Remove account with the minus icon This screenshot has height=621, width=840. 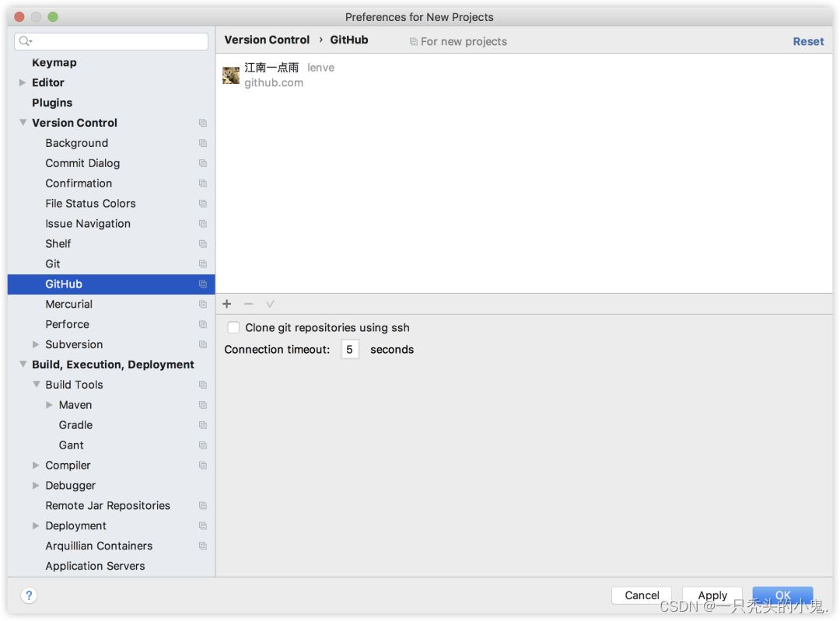249,304
